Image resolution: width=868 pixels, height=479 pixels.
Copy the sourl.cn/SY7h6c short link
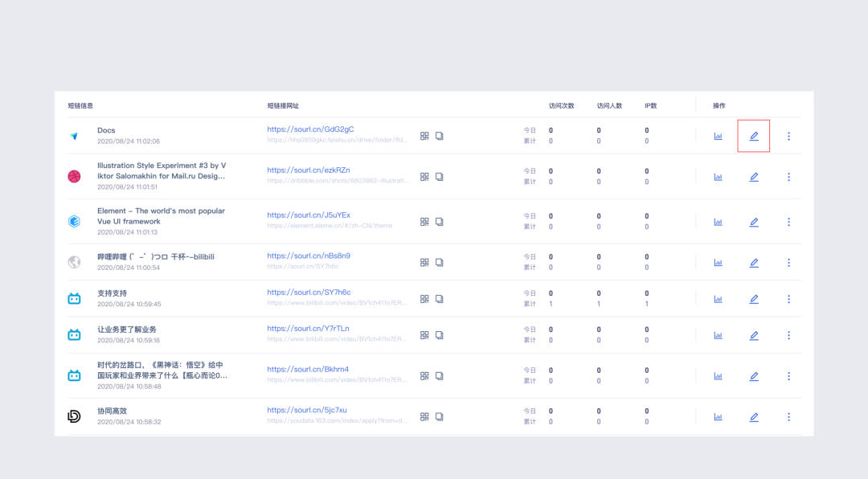440,299
